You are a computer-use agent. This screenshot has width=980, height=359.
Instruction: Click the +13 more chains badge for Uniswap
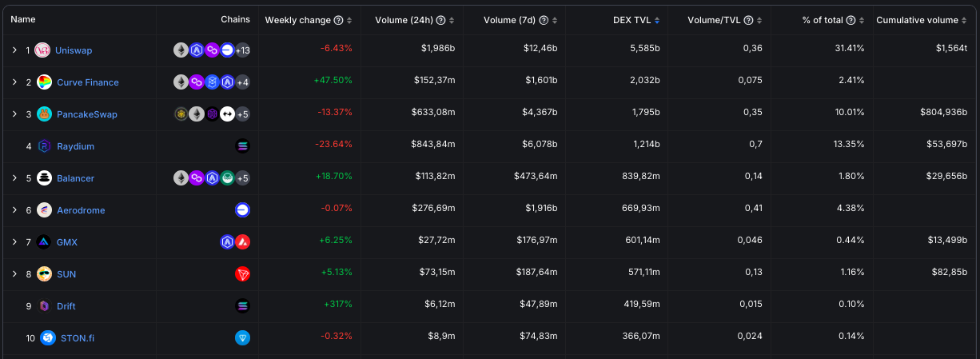point(243,50)
